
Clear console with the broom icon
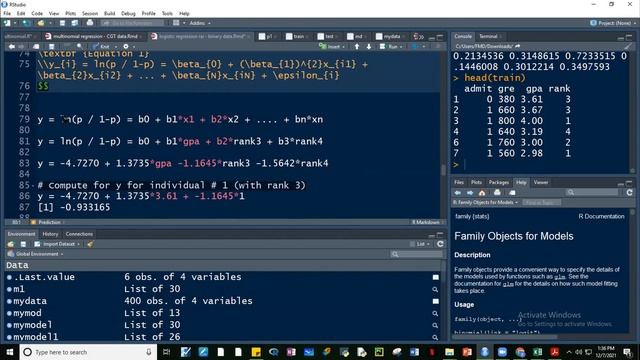tap(628, 47)
